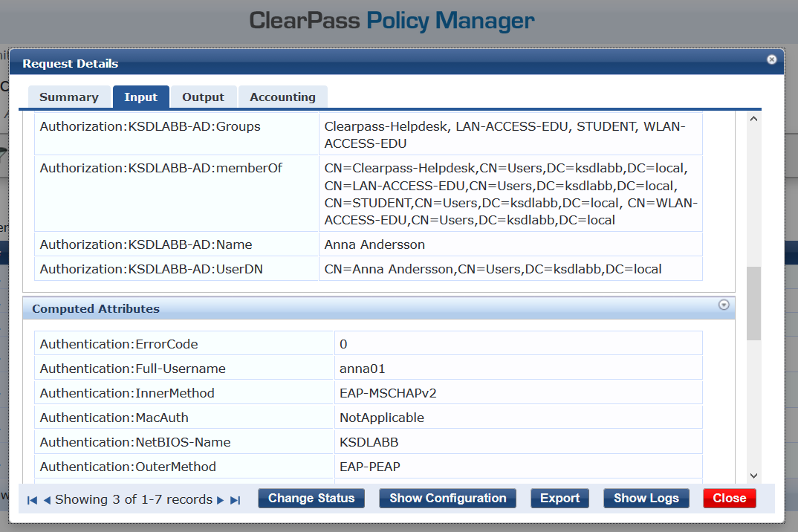
Task: Click the vertical scrollbar thumb
Action: coord(753,303)
